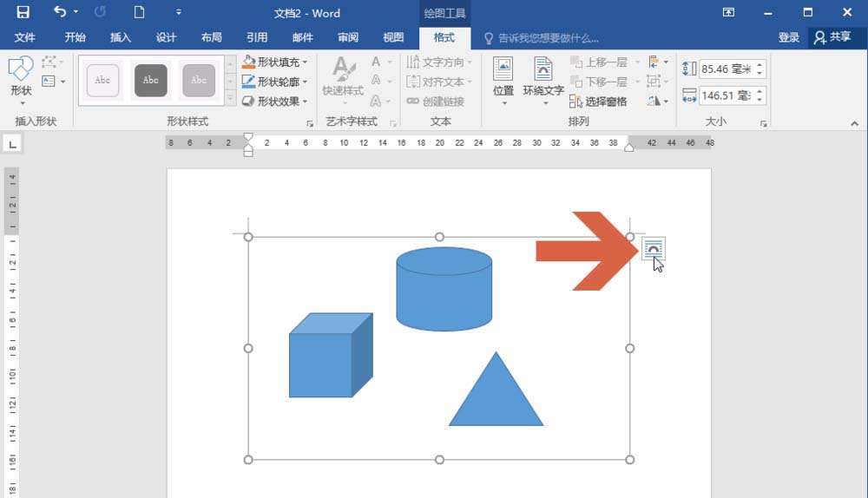Switch to the 设计 ribbon tab

166,37
